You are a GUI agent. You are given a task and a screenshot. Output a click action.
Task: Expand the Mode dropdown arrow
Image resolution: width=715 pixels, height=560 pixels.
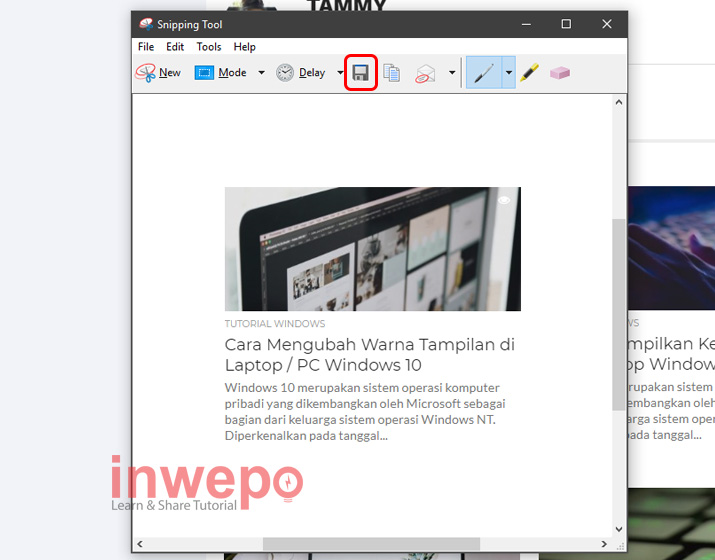(x=261, y=73)
